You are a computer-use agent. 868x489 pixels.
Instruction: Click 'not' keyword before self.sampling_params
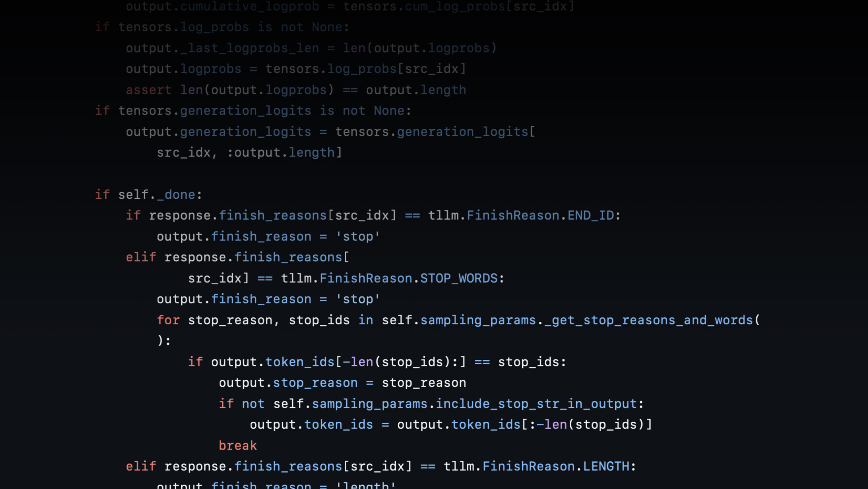(253, 404)
